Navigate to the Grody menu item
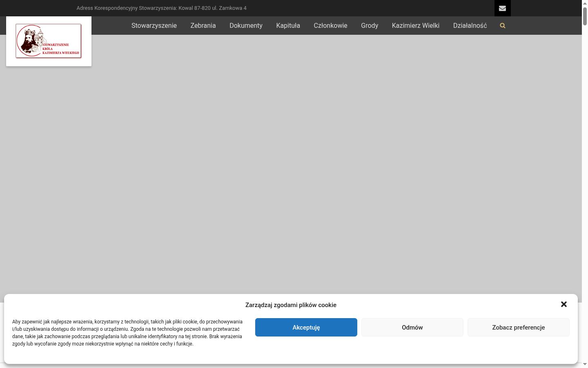 [x=370, y=25]
